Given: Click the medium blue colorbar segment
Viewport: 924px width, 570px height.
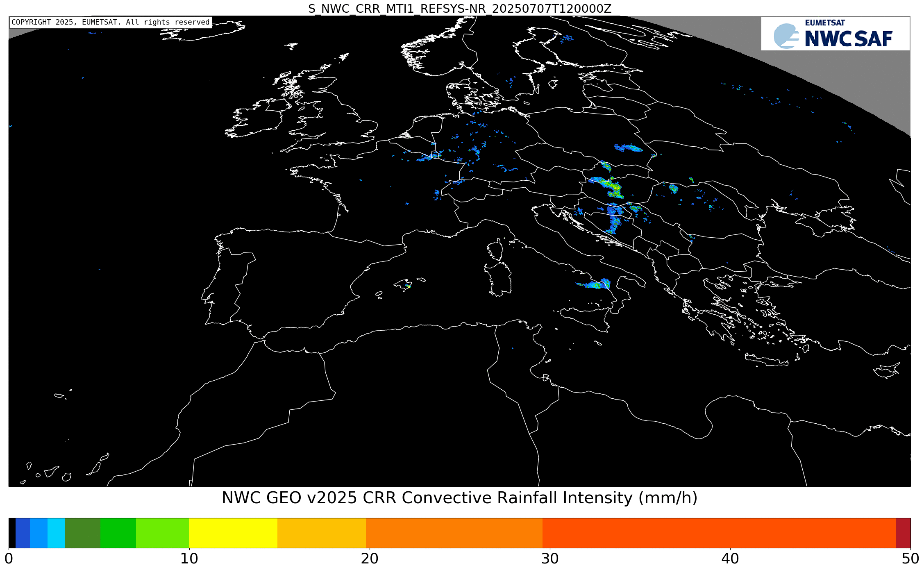Looking at the screenshot, I should tap(39, 533).
